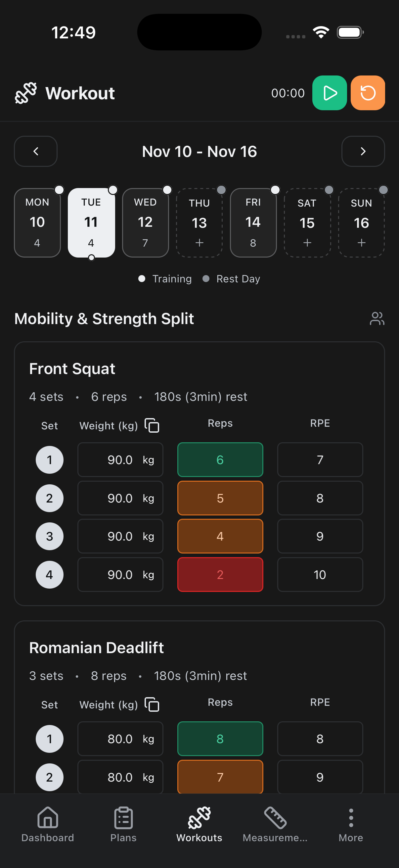399x868 pixels.
Task: Start the workout timer with play button
Action: pyautogui.click(x=329, y=93)
